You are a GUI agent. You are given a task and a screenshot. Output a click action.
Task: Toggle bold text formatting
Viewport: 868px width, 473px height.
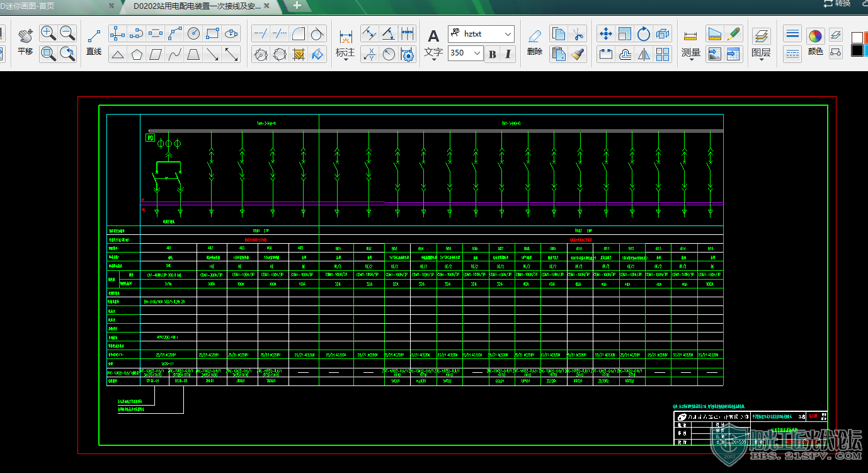(x=492, y=54)
